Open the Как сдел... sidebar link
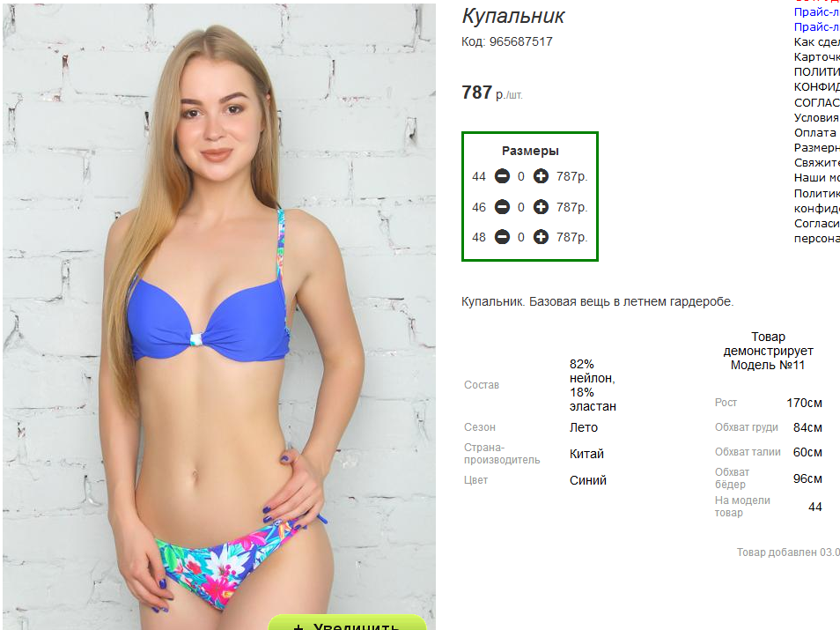This screenshot has height=630, width=840. 816,41
